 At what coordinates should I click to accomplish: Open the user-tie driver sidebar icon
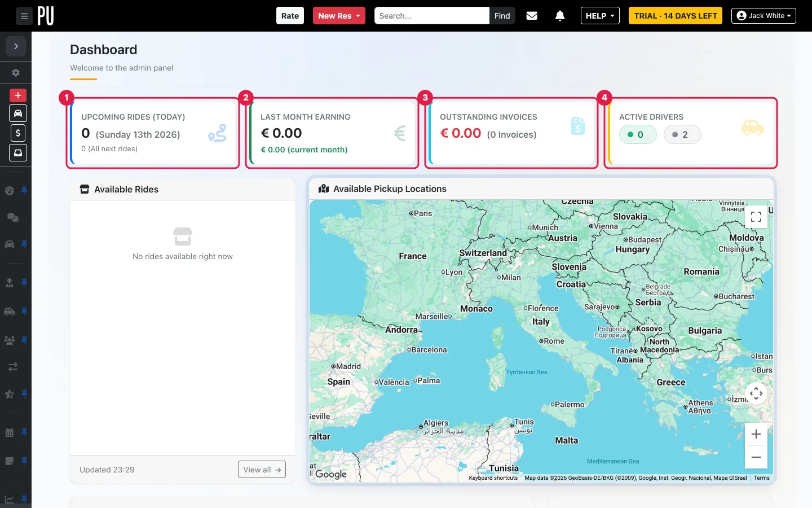tap(10, 283)
